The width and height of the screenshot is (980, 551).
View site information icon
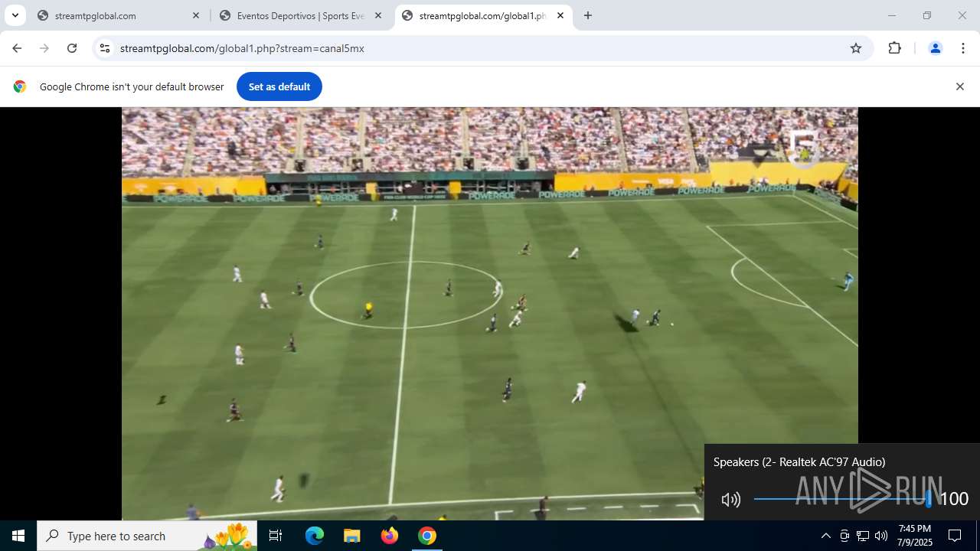105,48
